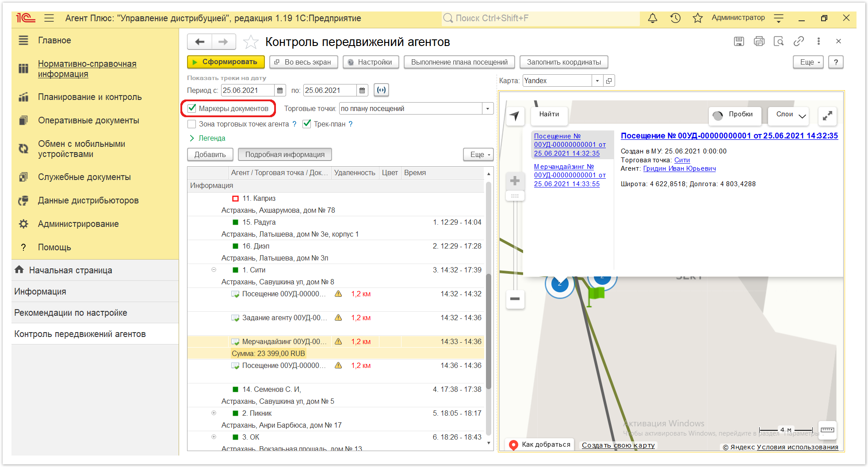Toggle Трек-план checkbox
The width and height of the screenshot is (868, 467).
click(x=307, y=124)
